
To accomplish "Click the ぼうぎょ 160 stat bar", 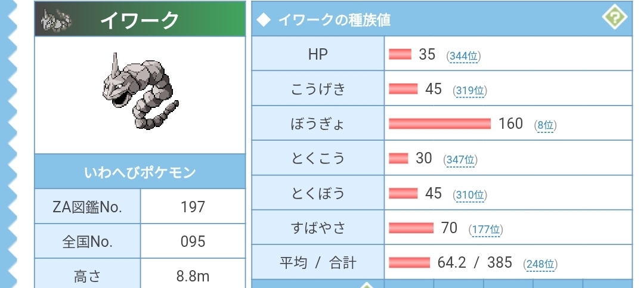I will [x=439, y=123].
